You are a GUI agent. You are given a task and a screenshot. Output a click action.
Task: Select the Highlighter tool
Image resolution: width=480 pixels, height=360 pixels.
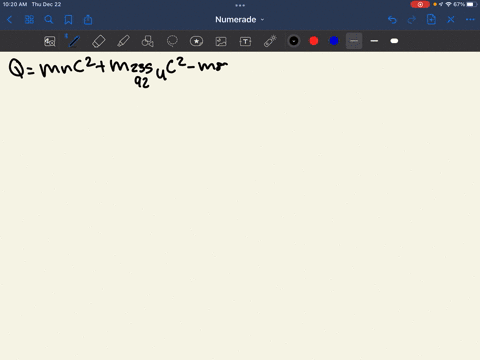[123, 41]
